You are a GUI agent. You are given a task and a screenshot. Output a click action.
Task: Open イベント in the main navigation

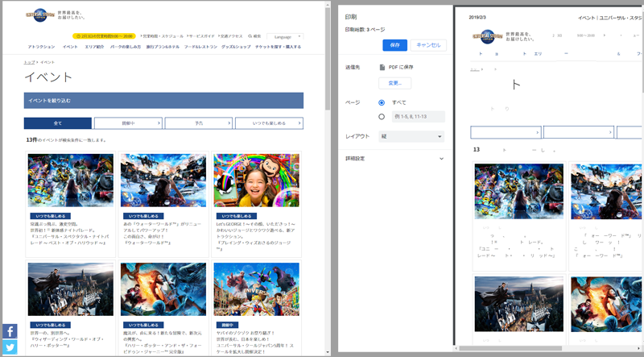(x=70, y=47)
